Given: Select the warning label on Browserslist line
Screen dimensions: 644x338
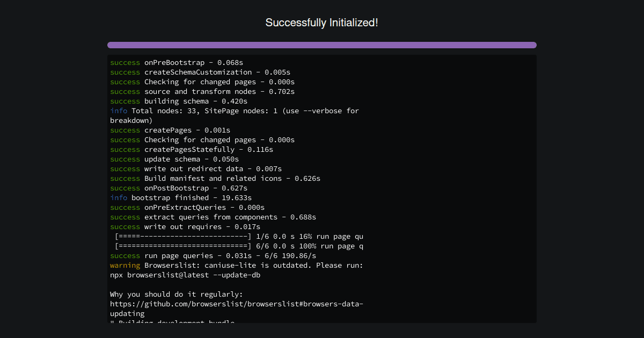Looking at the screenshot, I should 125,265.
